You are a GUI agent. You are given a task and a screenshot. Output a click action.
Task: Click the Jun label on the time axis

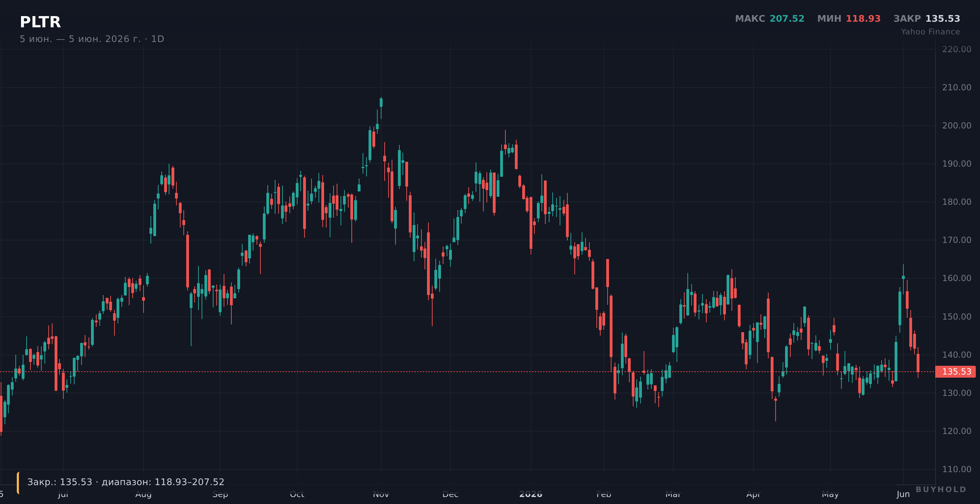pos(903,494)
